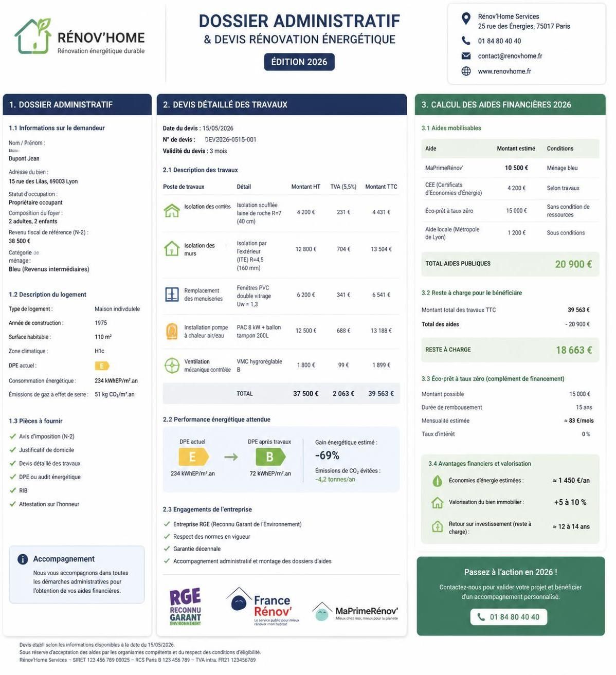Click the globe icon beside www.renovhome.fr
Image resolution: width=616 pixels, height=675 pixels.
click(x=466, y=71)
